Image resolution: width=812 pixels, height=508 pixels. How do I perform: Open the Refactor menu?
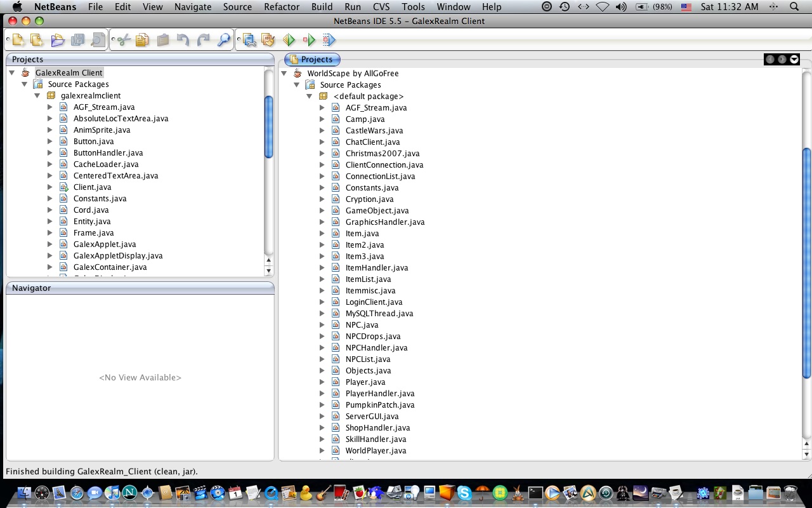click(282, 7)
